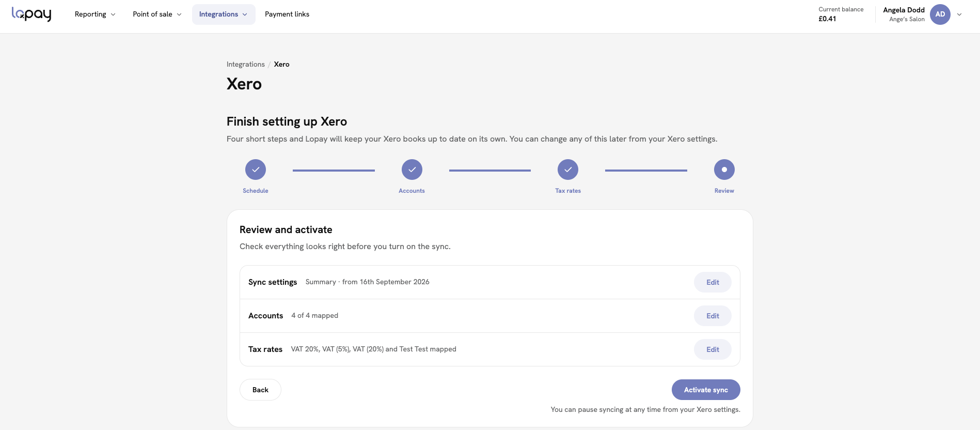Expand the Point of sale menu

click(x=157, y=14)
